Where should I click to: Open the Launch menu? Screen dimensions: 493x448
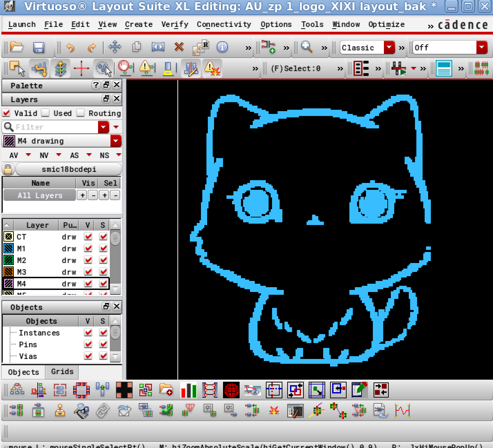22,24
